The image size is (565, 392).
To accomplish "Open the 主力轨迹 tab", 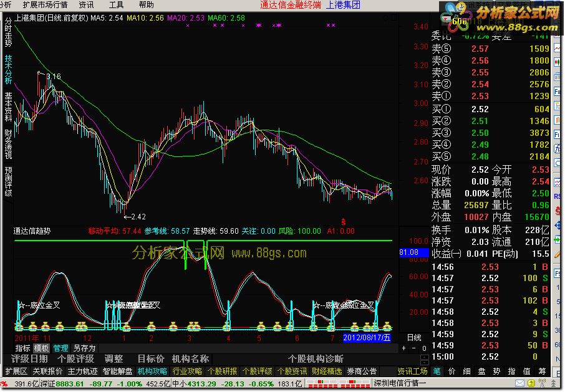I will pos(82,371).
